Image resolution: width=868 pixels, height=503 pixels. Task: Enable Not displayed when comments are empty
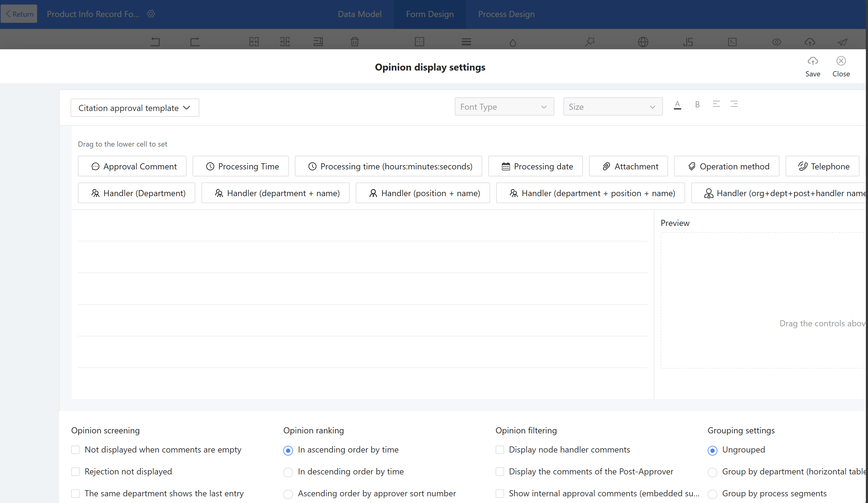point(75,450)
